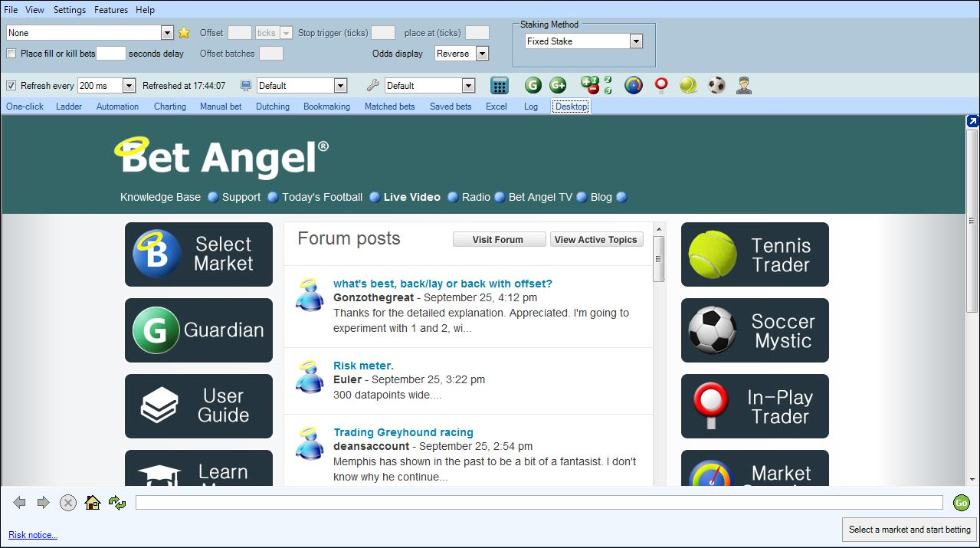Switch to the Matched bets tab

pos(390,107)
